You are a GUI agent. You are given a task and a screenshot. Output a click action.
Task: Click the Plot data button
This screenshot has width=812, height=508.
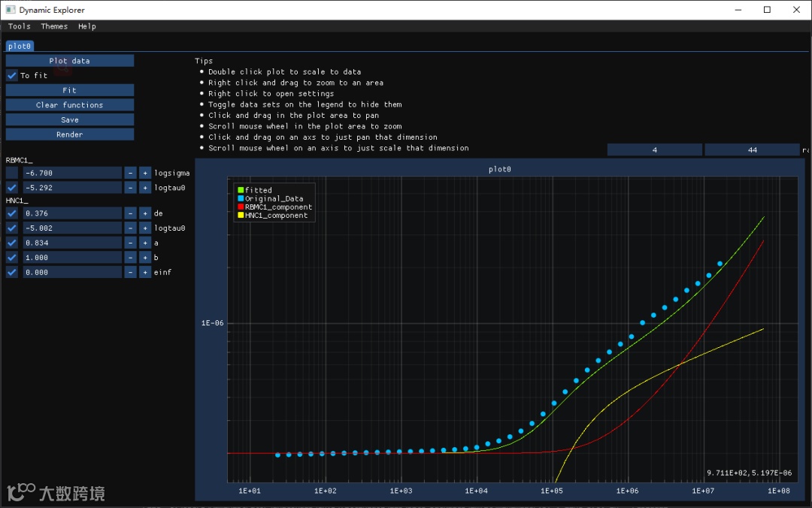click(x=70, y=61)
